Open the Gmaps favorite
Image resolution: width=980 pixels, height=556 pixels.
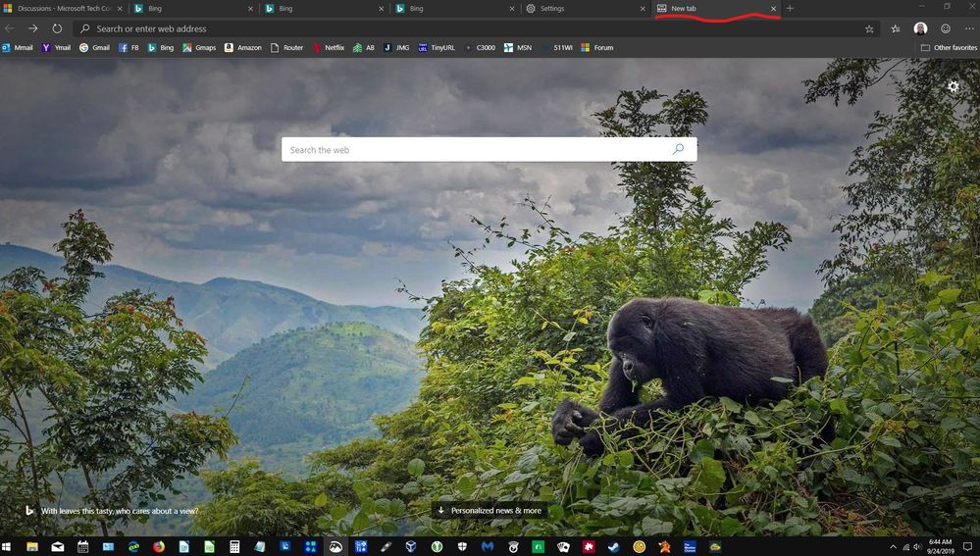tap(199, 47)
